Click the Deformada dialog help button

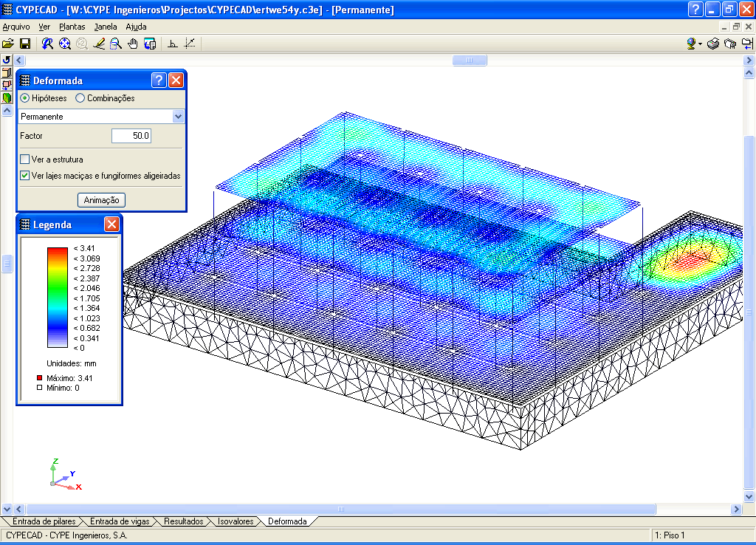click(x=159, y=80)
